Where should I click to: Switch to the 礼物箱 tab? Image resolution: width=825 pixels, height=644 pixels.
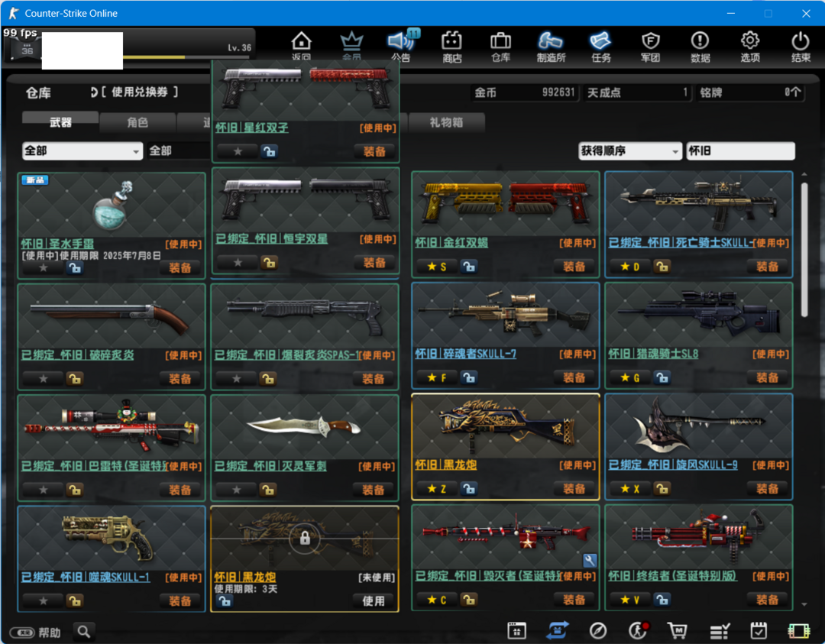tap(446, 122)
